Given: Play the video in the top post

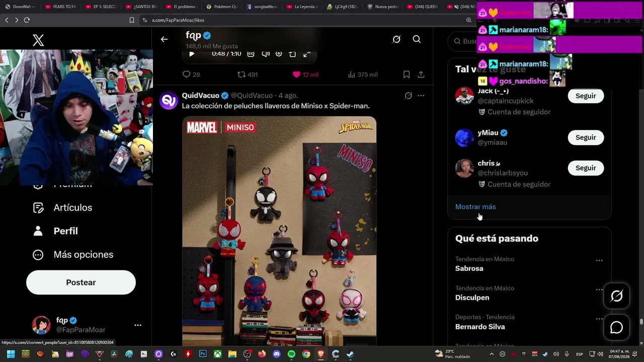Looking at the screenshot, I should point(191,54).
